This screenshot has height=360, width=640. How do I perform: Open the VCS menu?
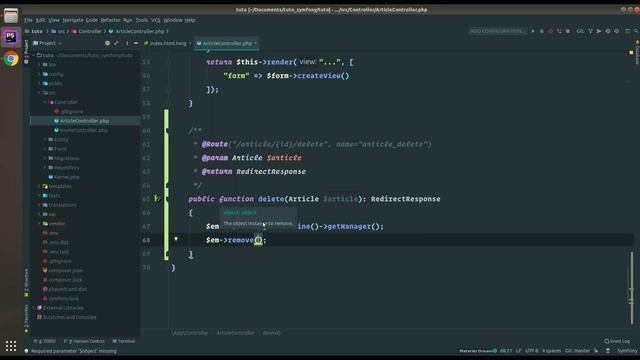(156, 20)
